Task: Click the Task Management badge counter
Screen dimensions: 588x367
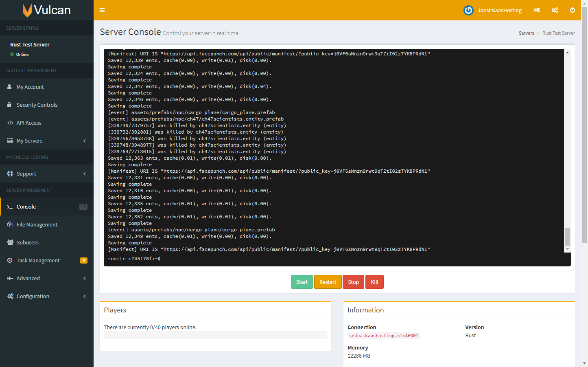Action: point(84,260)
